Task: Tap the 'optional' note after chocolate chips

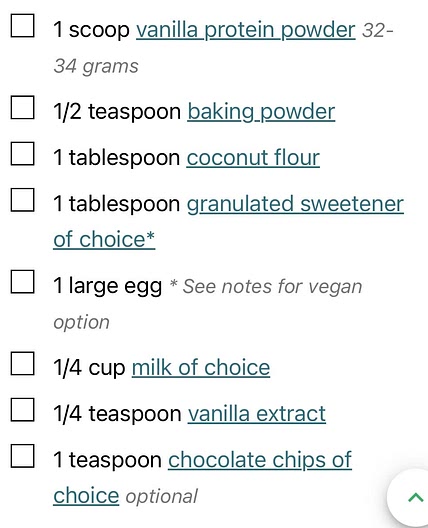Action: 161,497
